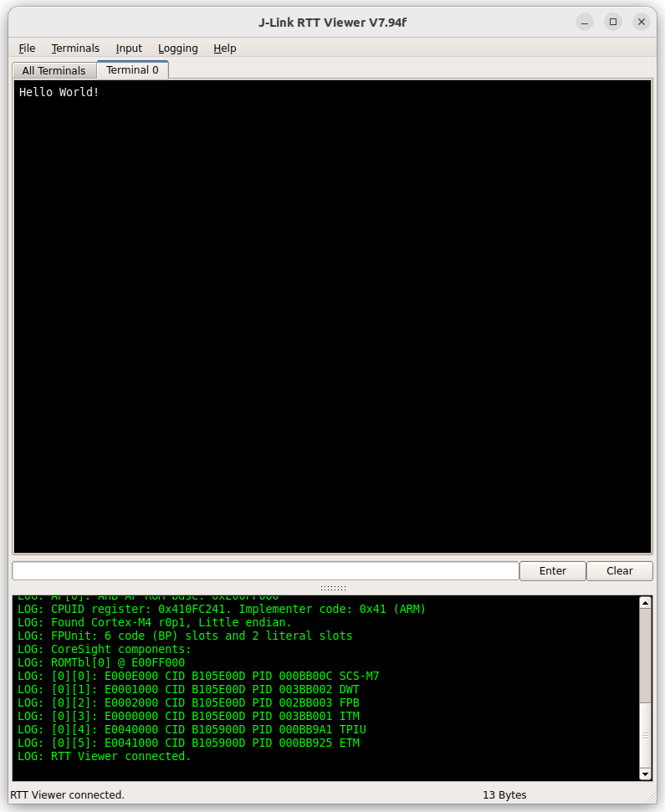Screen dimensions: 665x812
Task: Click the 'CoreSight components:' log line
Action: 104,650
